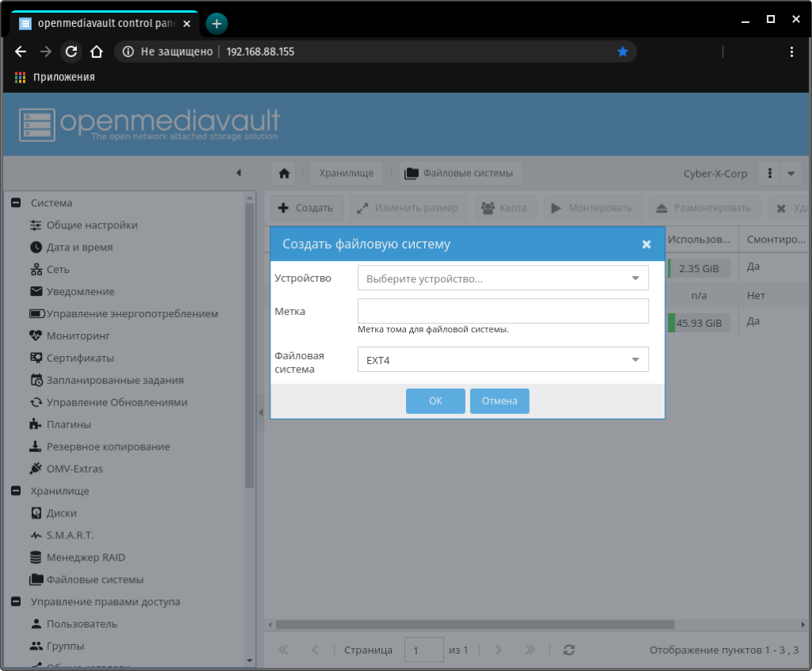Click the Мониторинг heartbeat icon
The height and width of the screenshot is (671, 812).
pyautogui.click(x=36, y=336)
